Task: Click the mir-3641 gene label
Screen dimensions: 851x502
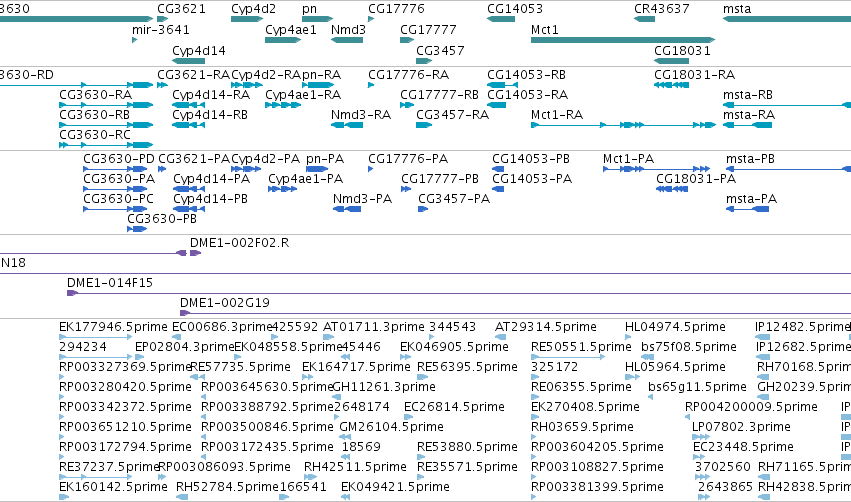Action: click(x=161, y=29)
